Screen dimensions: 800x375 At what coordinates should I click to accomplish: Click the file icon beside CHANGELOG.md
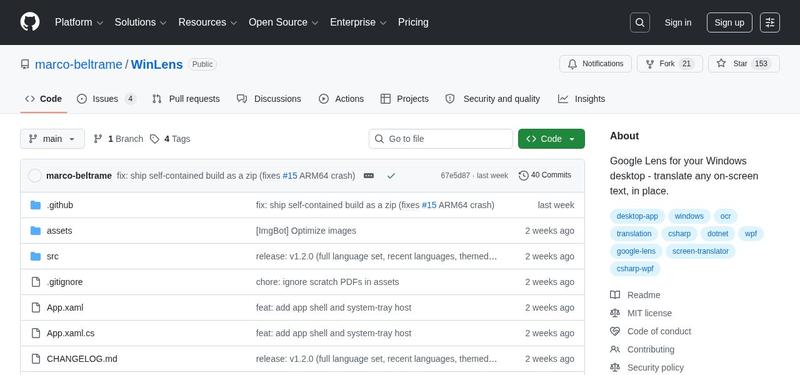(x=35, y=359)
